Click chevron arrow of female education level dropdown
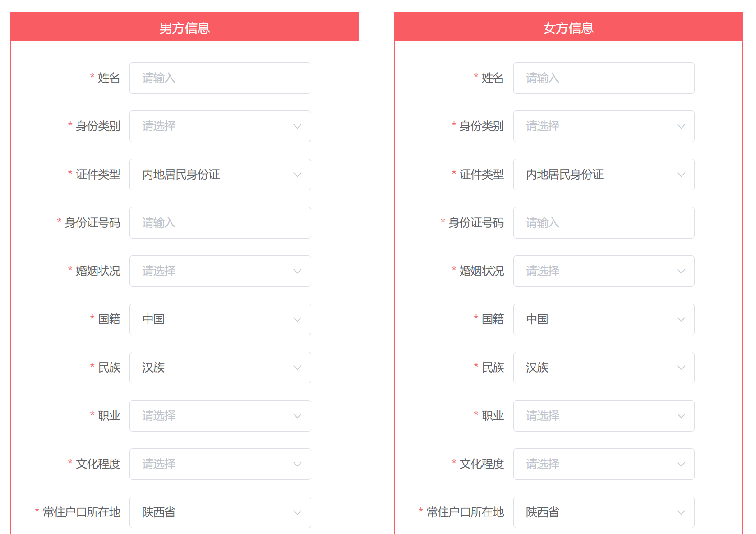 [681, 464]
